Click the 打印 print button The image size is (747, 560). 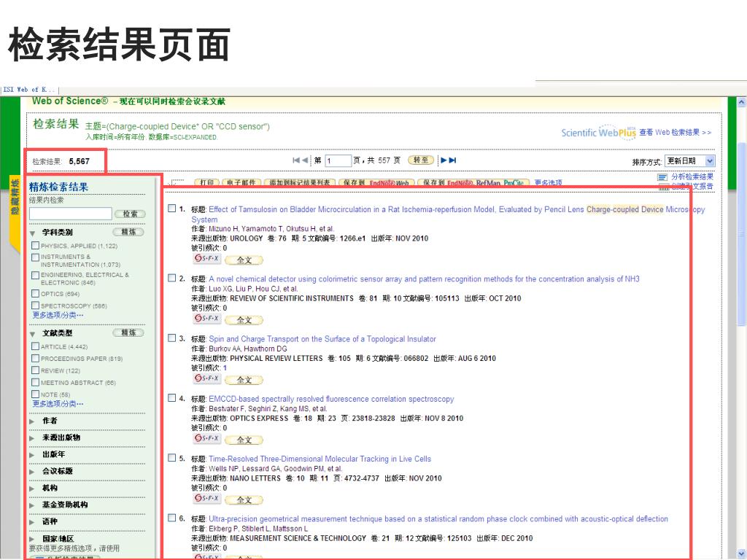pyautogui.click(x=206, y=183)
